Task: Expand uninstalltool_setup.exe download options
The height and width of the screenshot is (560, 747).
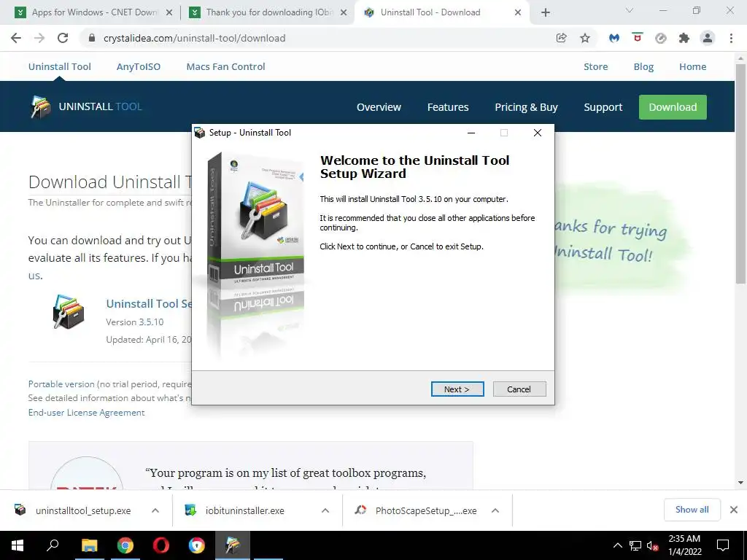Action: click(155, 510)
